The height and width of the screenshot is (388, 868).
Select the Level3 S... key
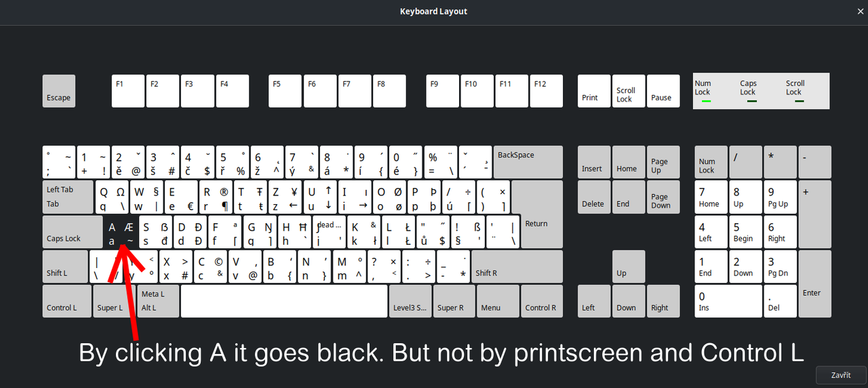[x=410, y=301]
